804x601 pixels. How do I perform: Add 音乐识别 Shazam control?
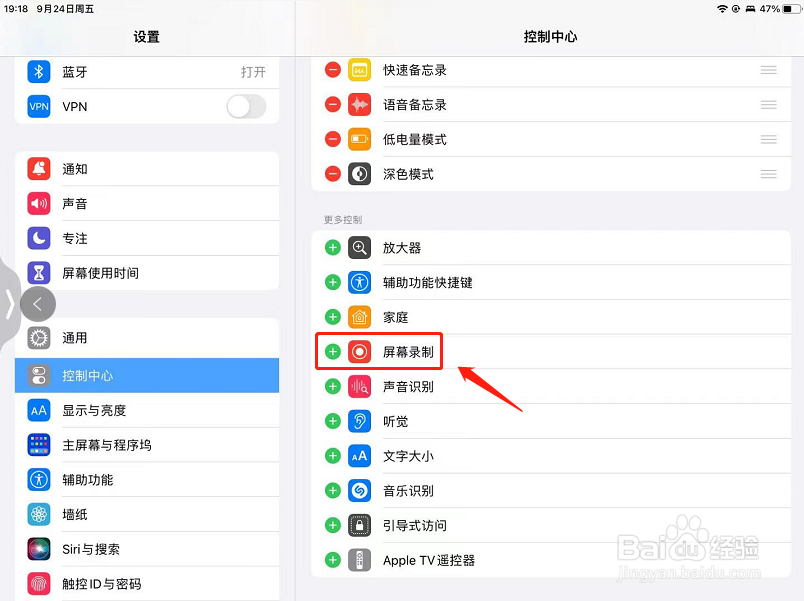333,491
